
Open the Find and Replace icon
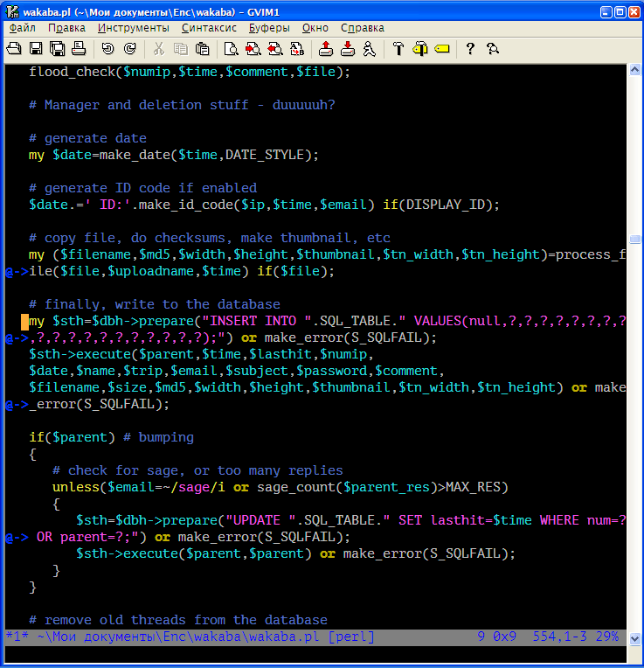(297, 49)
